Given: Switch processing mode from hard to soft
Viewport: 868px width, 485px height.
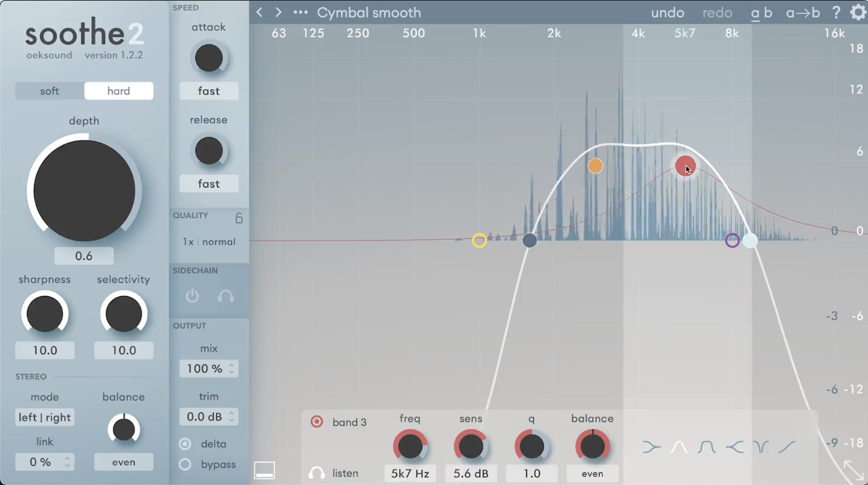Looking at the screenshot, I should click(49, 90).
